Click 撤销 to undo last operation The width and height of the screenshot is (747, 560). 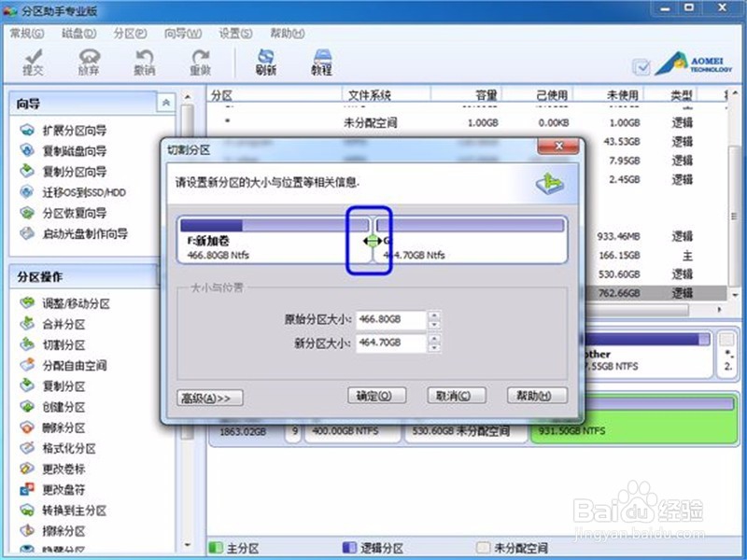pos(146,63)
